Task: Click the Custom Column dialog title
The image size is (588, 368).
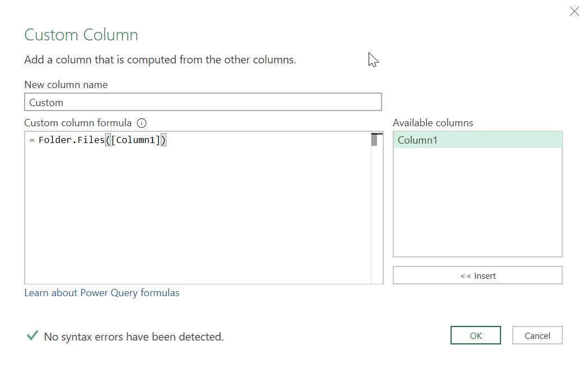Action: point(81,35)
